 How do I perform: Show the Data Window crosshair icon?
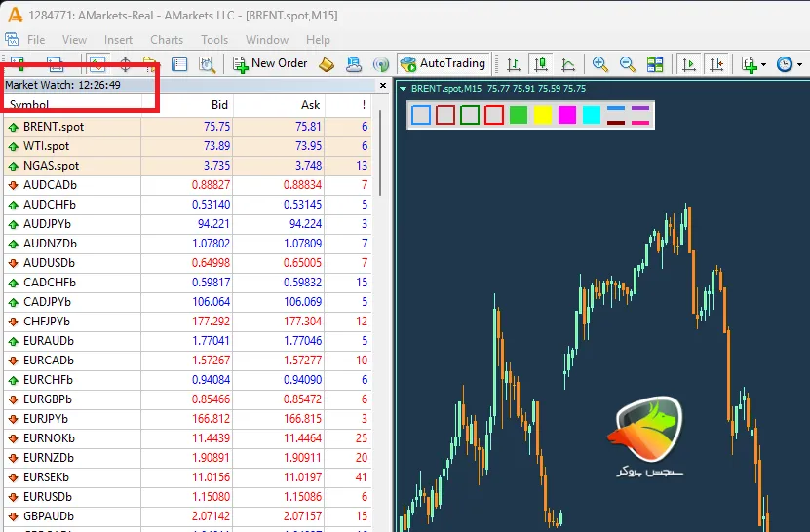point(125,64)
